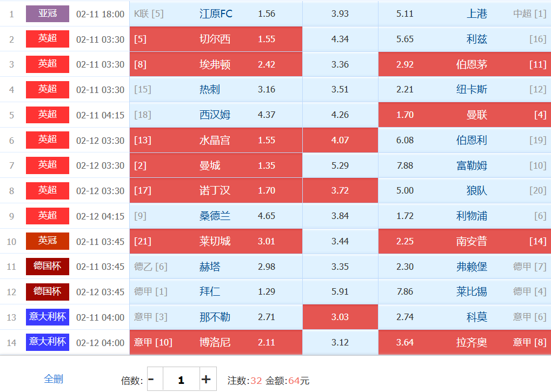
Task: Click the 意大利杯 tag on the 博洛尼 row
Action: (x=48, y=342)
